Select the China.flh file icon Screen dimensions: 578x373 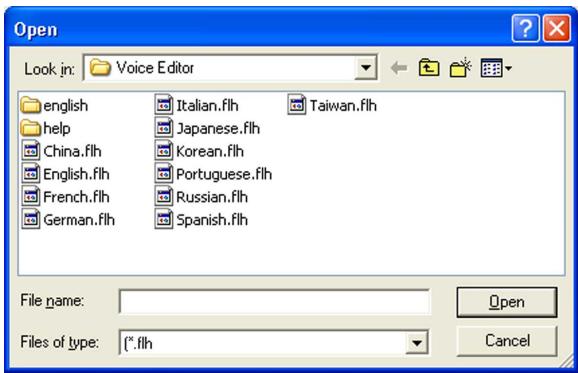pos(31,150)
